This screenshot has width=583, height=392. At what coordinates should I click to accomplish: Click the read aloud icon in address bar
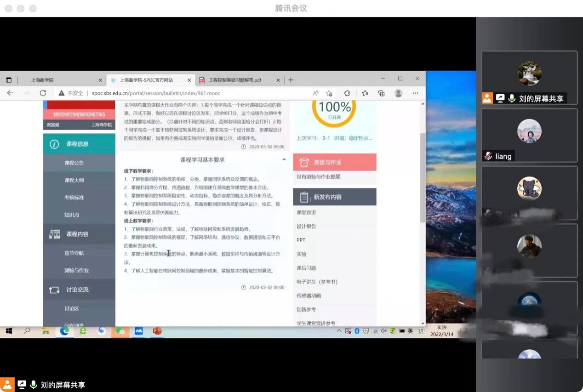(315, 93)
